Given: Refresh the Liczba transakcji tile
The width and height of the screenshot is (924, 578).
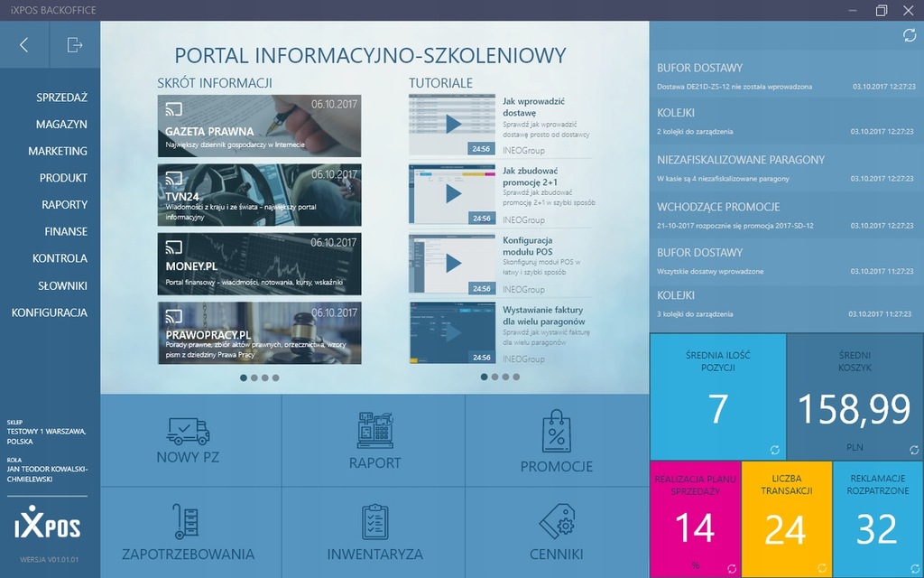Looking at the screenshot, I should 823,569.
